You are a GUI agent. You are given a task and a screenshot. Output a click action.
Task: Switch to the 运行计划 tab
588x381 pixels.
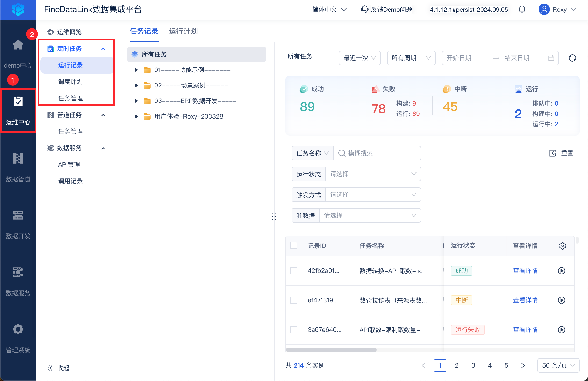[183, 31]
